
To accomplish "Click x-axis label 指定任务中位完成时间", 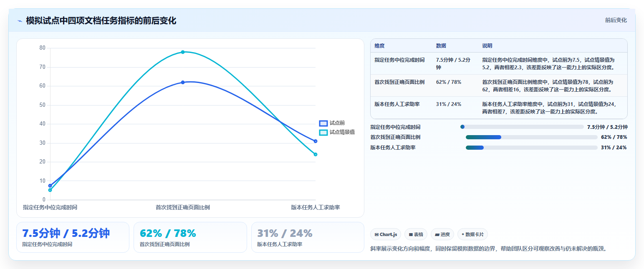I will coord(50,207).
